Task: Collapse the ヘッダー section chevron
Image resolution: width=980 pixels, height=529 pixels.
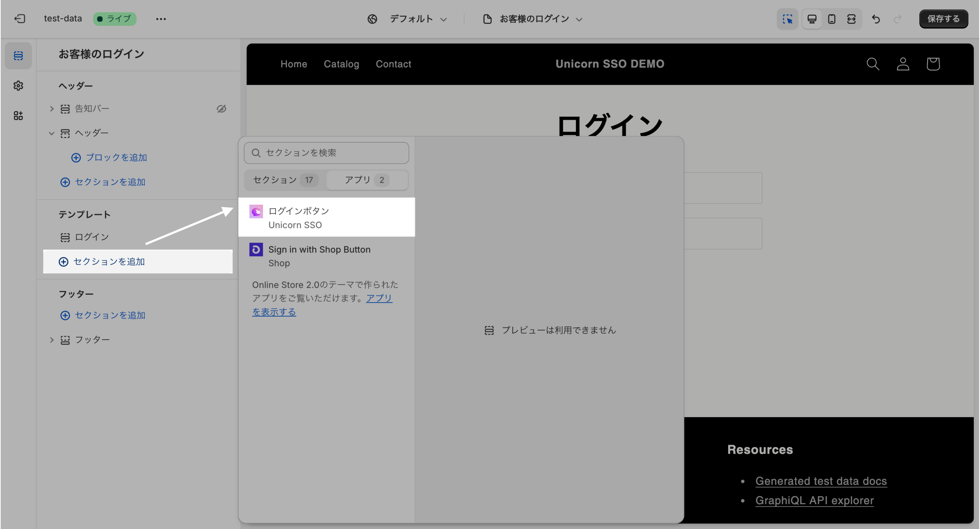Action: pyautogui.click(x=52, y=133)
